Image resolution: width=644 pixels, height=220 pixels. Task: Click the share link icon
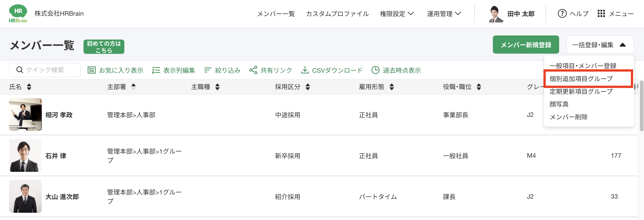253,70
